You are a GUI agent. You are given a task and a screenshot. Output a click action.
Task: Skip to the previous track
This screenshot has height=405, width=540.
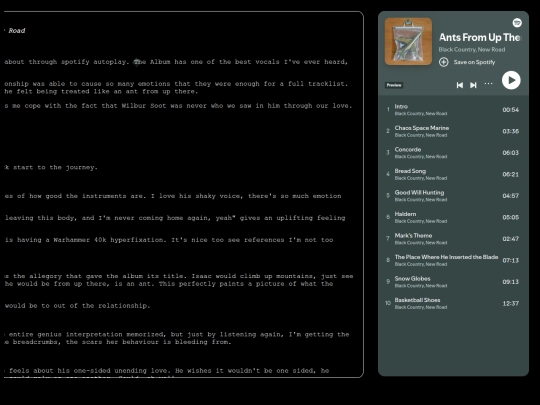pos(459,85)
